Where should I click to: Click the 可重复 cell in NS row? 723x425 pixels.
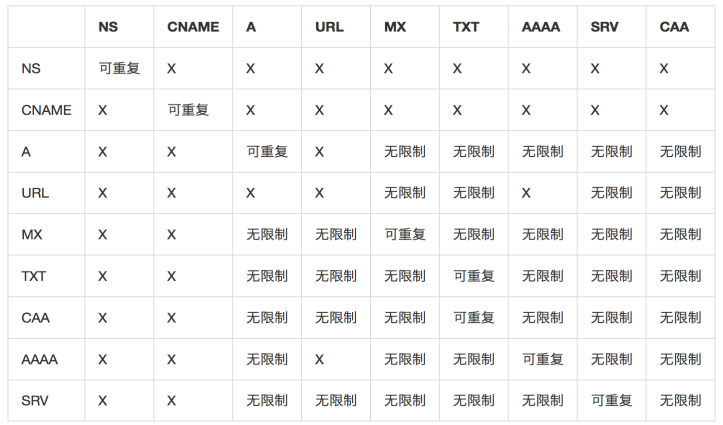pyautogui.click(x=119, y=69)
